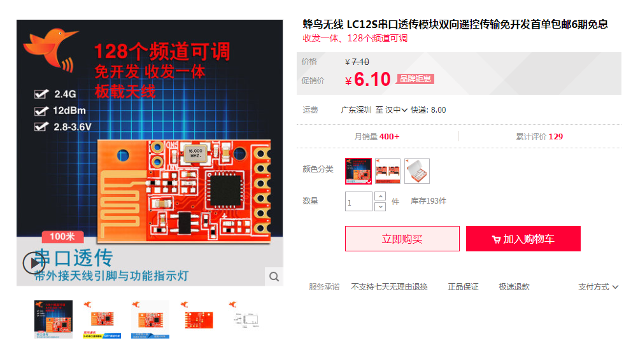Screen dimensions: 631x364
Task: Click the 立即购买 buy now button
Action: click(x=402, y=239)
